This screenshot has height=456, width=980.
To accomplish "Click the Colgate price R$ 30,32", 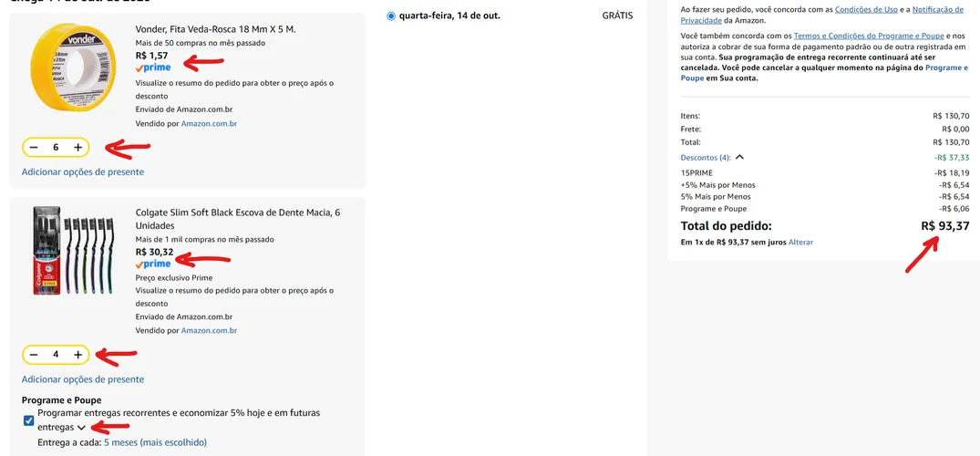I will coord(154,252).
